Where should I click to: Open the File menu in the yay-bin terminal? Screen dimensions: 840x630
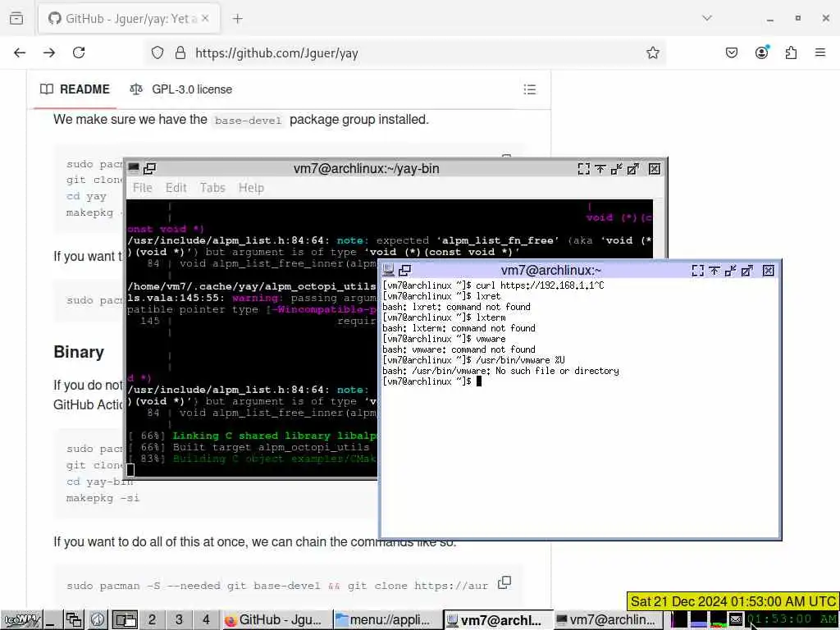[x=143, y=188]
